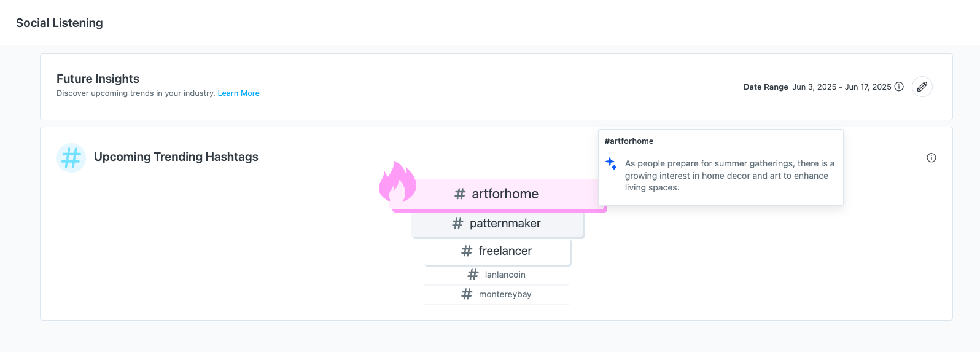The width and height of the screenshot is (980, 352).
Task: Pick the montereybay hashtag label
Action: pos(505,294)
